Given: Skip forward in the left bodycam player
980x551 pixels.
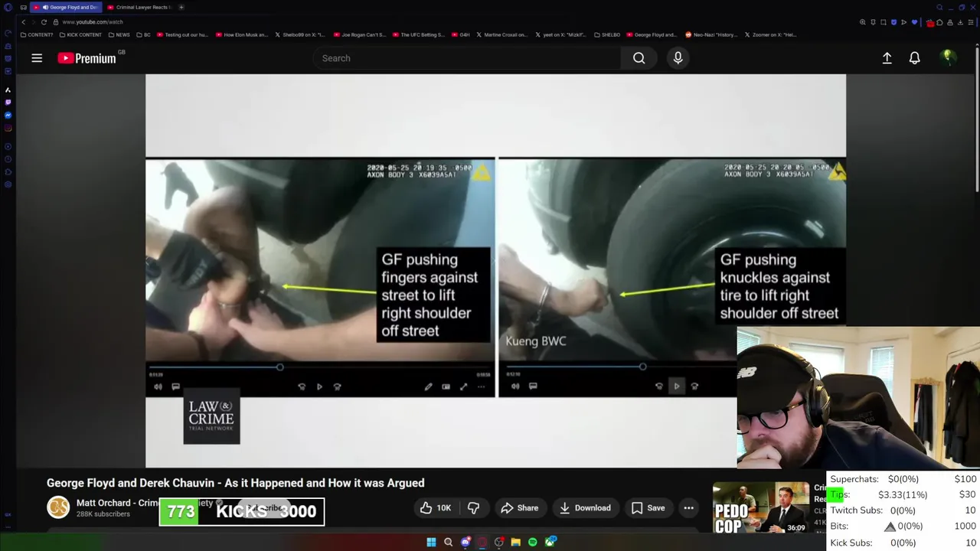Looking at the screenshot, I should click(337, 386).
